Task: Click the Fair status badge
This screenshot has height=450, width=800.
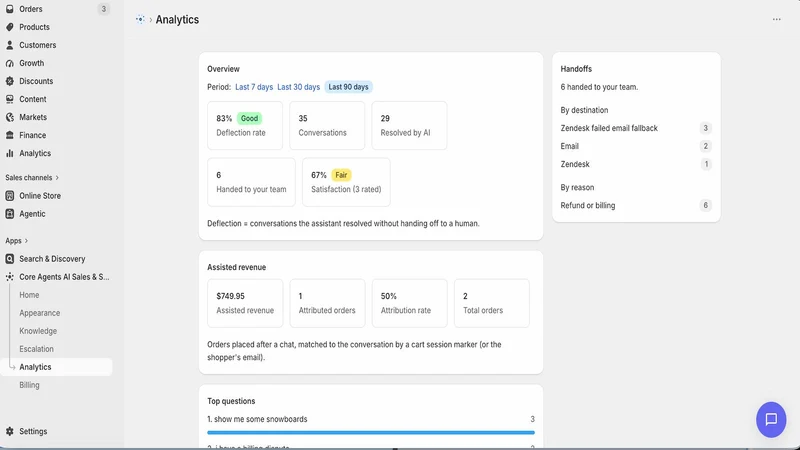Action: click(341, 175)
